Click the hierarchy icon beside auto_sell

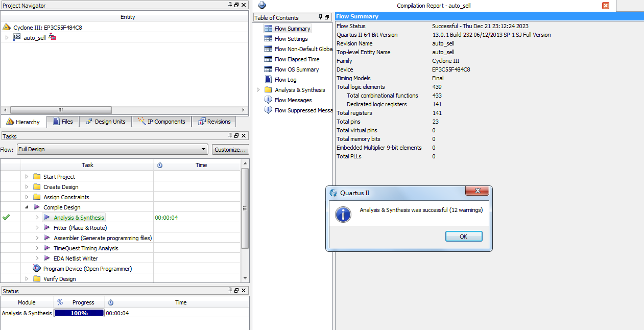(x=52, y=37)
